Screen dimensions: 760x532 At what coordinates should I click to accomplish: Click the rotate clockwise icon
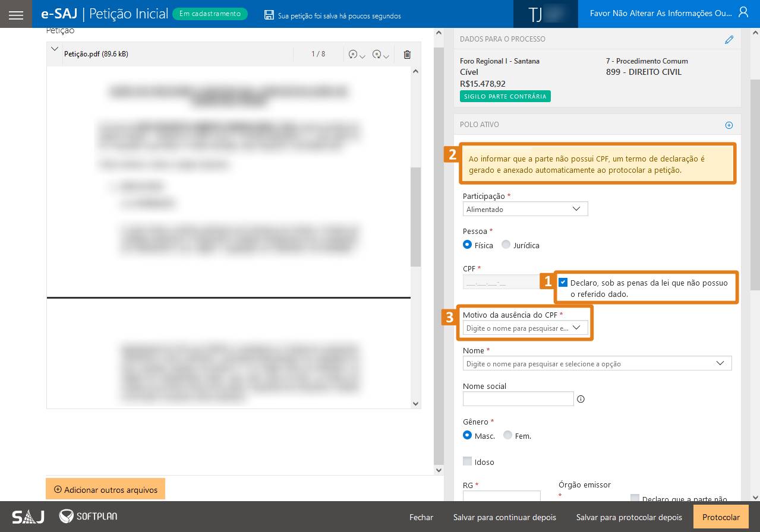(377, 55)
